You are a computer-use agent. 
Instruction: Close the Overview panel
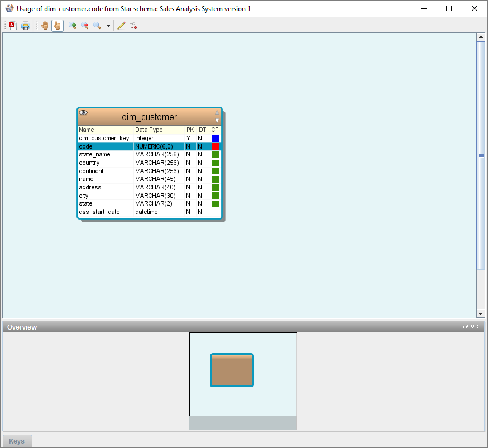tap(479, 327)
